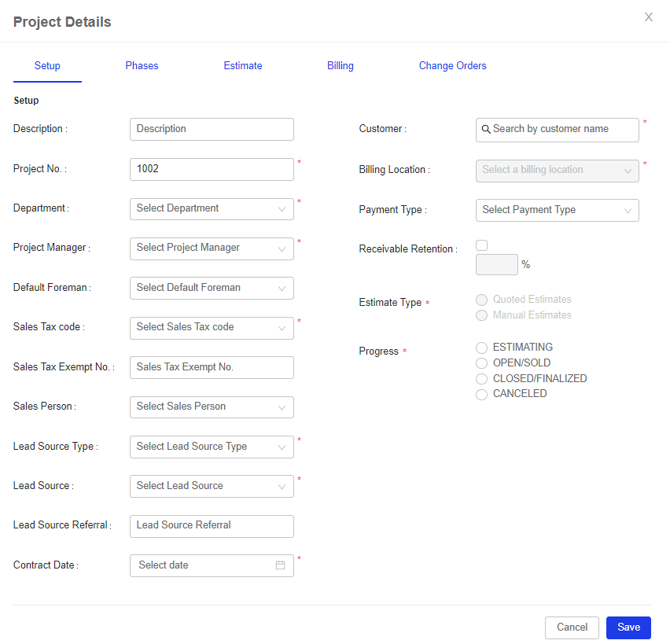Expand the Select Sales Tax code dropdown
This screenshot has height=644, width=670.
pyautogui.click(x=212, y=329)
